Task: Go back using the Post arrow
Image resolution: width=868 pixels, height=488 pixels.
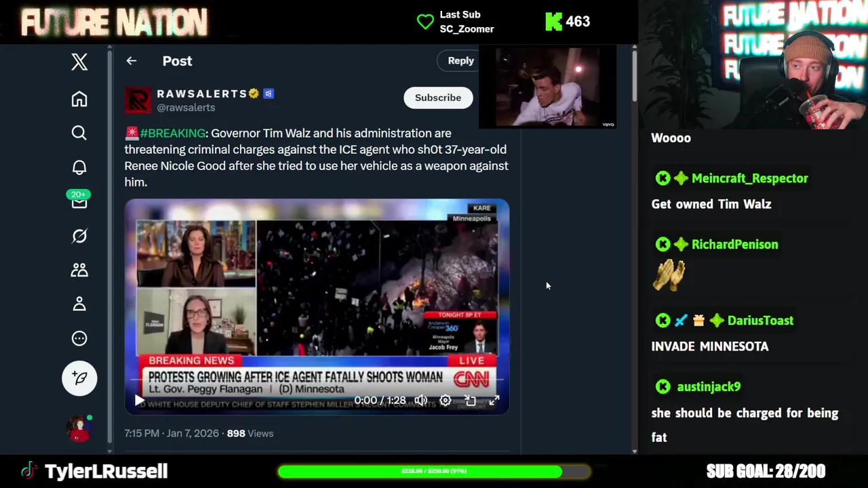Action: (x=132, y=61)
